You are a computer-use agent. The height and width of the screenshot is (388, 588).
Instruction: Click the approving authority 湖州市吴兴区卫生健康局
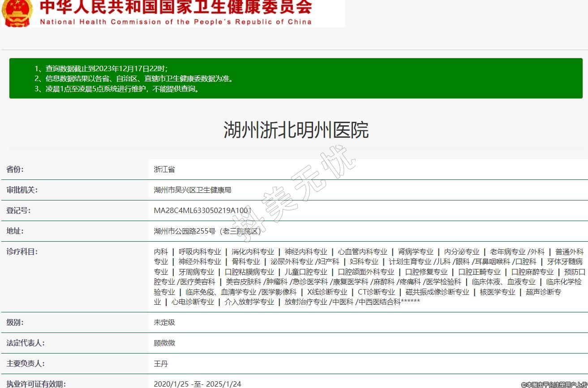click(x=193, y=190)
